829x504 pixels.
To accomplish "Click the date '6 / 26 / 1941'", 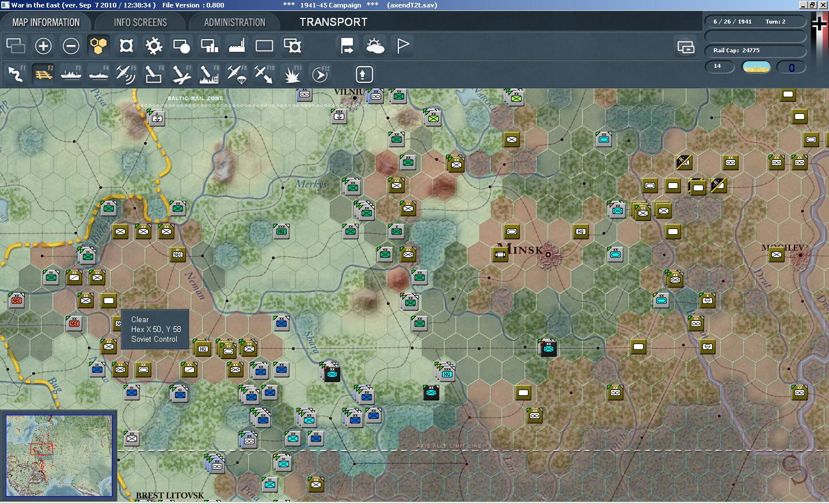I will tap(732, 22).
